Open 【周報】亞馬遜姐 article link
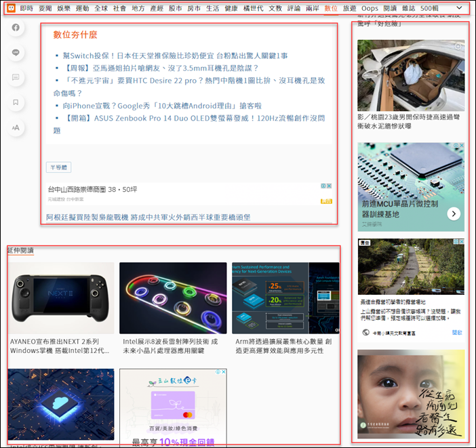This screenshot has width=476, height=448. (161, 68)
